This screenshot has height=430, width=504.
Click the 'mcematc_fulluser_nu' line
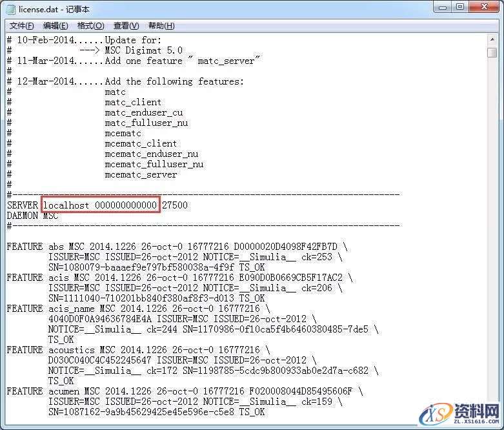click(x=154, y=164)
